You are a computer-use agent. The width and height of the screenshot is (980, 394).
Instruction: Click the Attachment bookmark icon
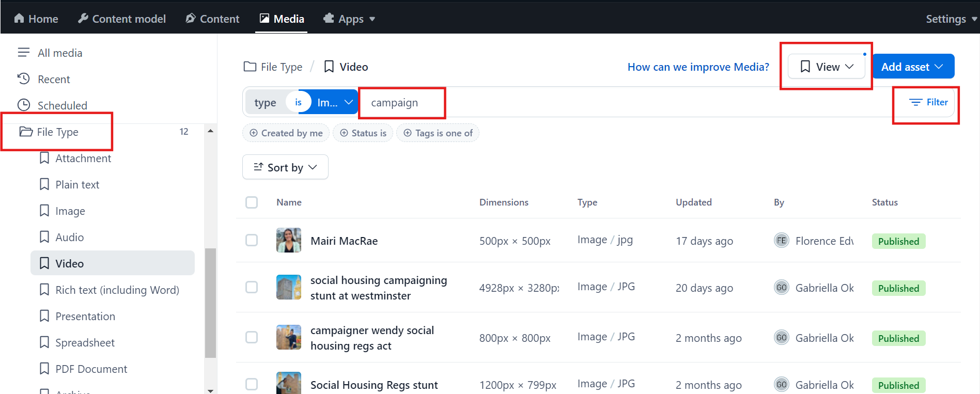(44, 158)
